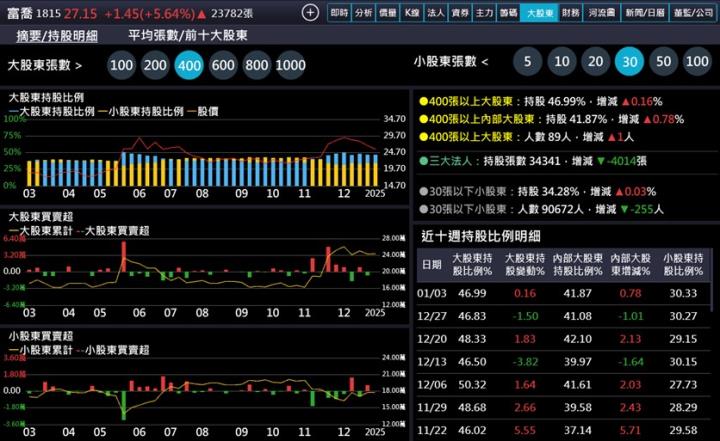Set 小股東張數 threshold to 5

point(527,62)
